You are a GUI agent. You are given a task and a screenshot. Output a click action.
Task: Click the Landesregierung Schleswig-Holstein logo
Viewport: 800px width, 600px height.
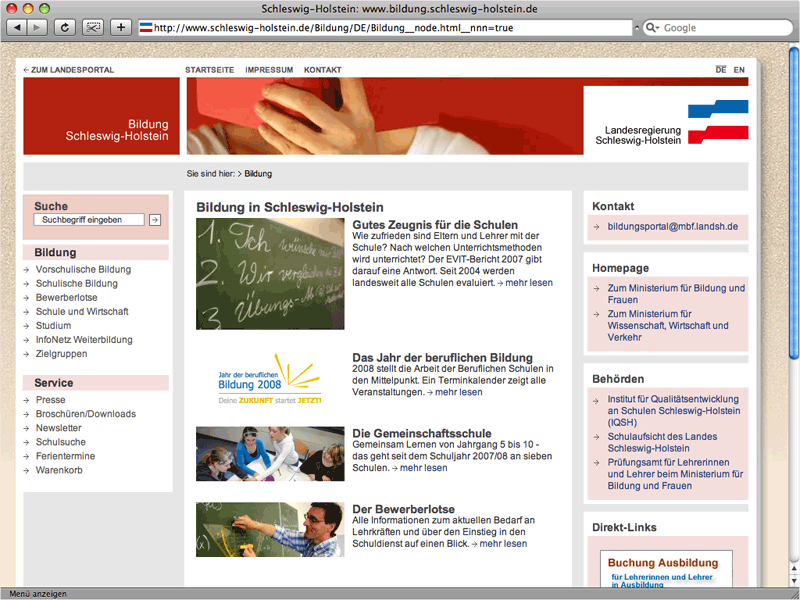coord(666,122)
